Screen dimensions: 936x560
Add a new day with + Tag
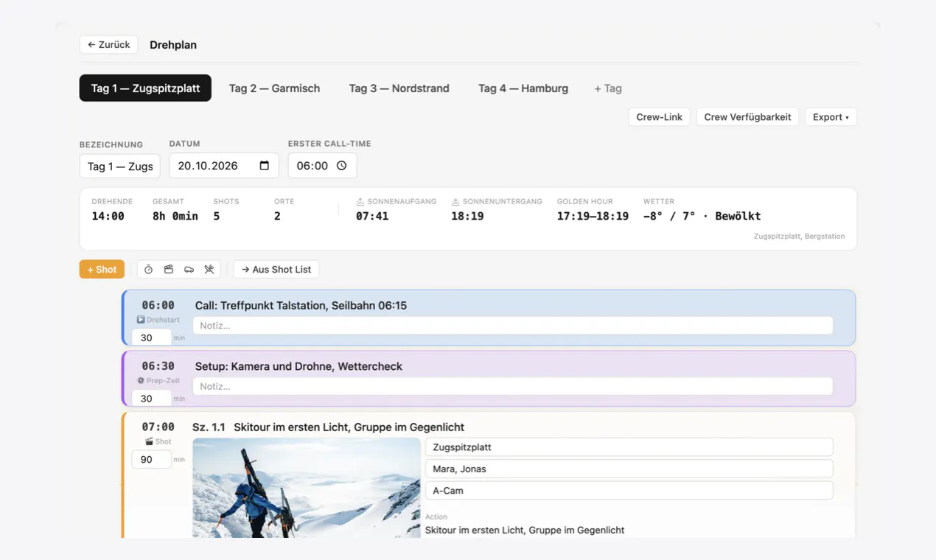608,88
